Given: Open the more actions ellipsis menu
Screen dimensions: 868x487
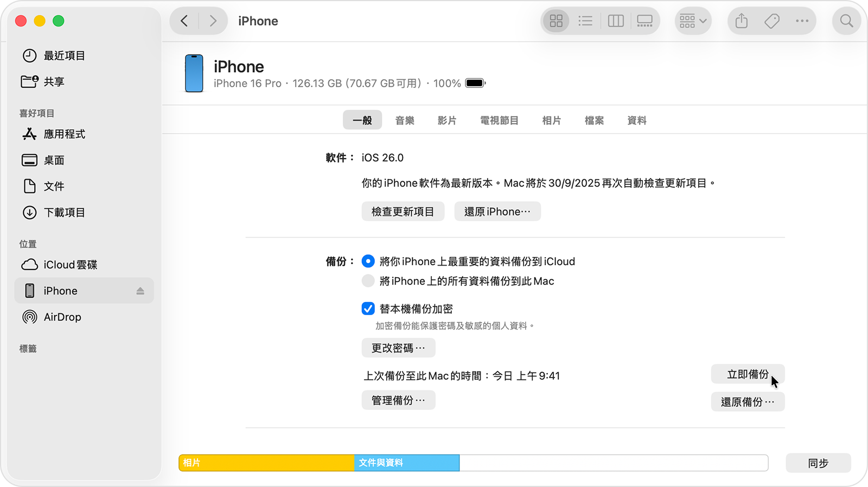Looking at the screenshot, I should [802, 21].
